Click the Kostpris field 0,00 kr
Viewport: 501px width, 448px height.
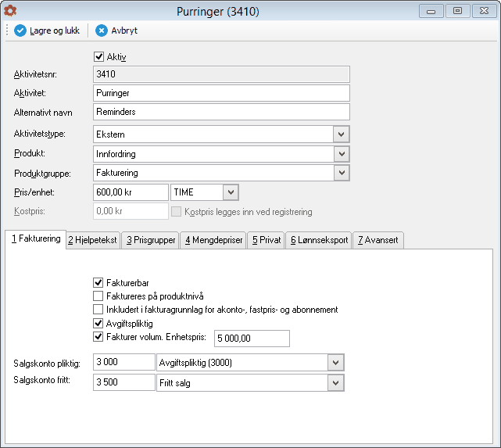(131, 211)
